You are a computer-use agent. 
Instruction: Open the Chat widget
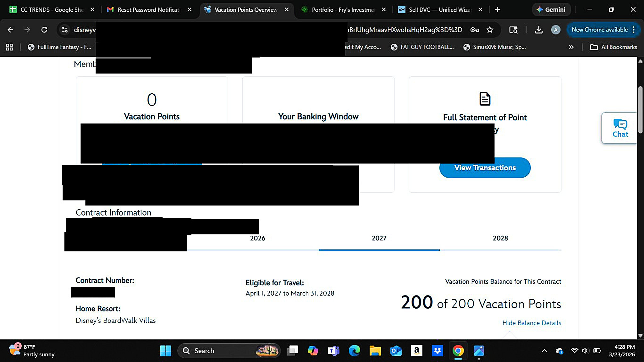pyautogui.click(x=620, y=128)
